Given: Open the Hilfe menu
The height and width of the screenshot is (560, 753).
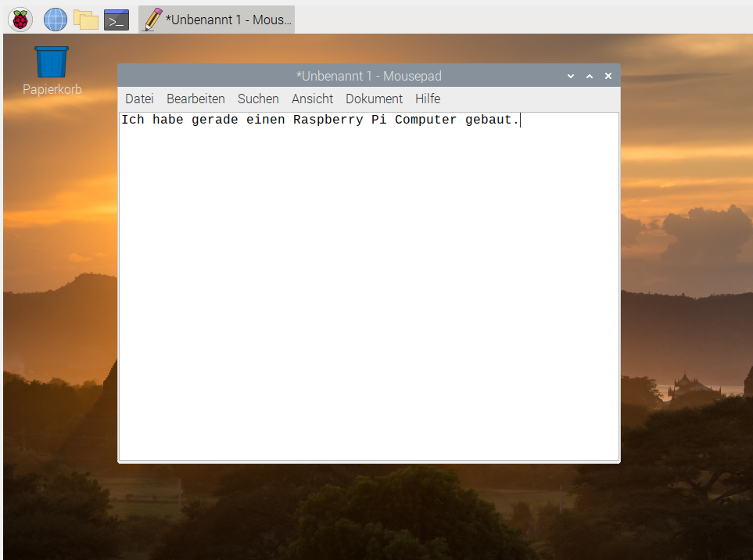Looking at the screenshot, I should tap(427, 99).
